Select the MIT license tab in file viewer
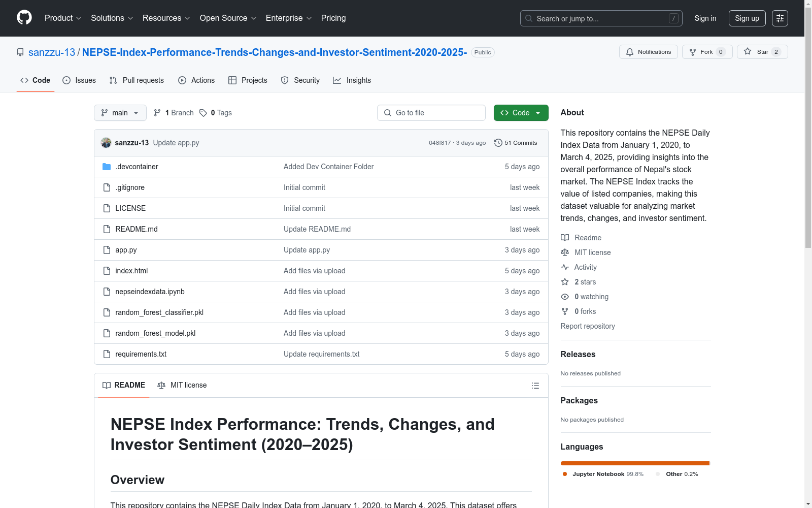812x508 pixels. point(182,385)
